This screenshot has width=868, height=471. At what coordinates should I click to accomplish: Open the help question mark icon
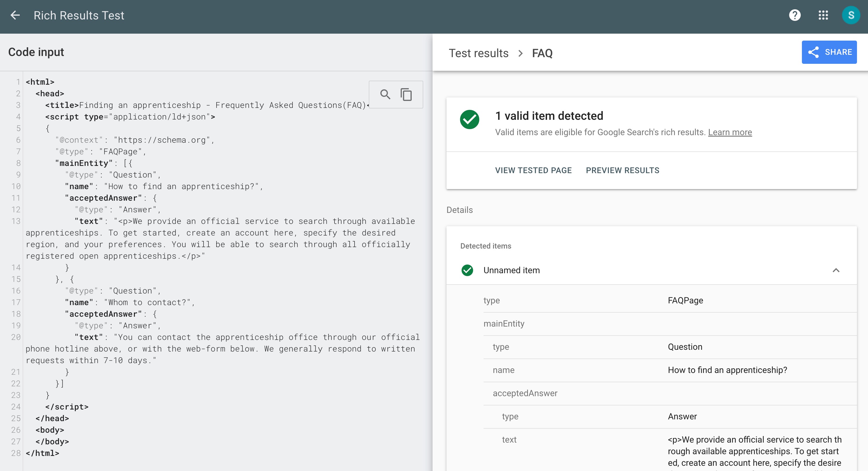point(795,15)
